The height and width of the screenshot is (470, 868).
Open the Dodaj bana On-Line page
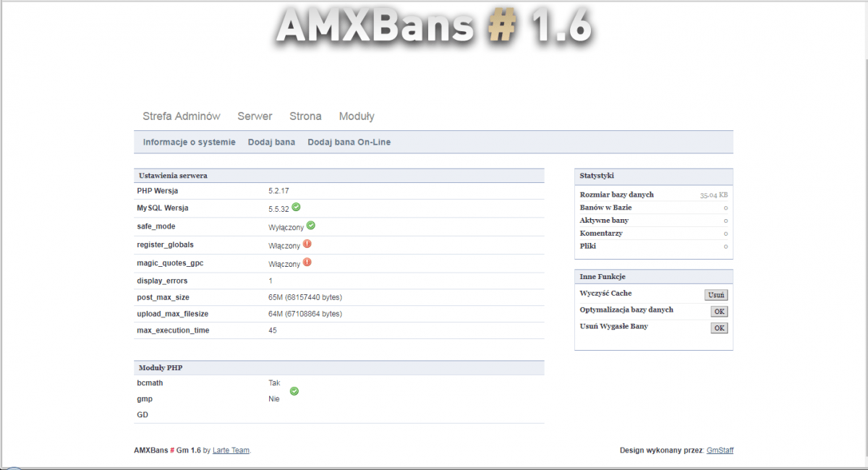pyautogui.click(x=349, y=142)
